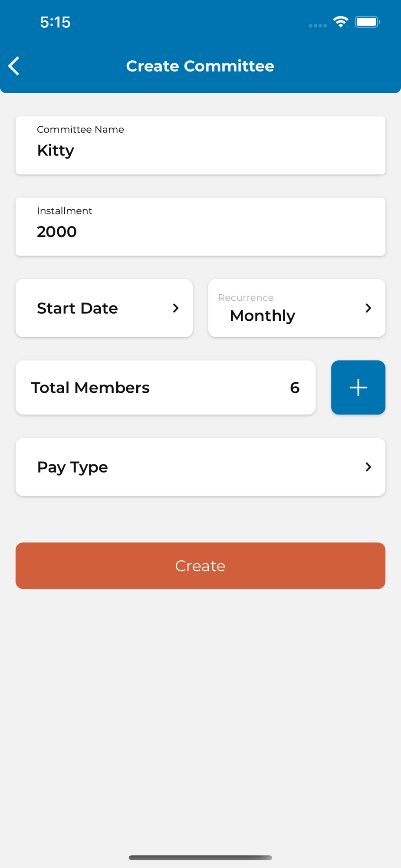Click the plus icon to add members
Image resolution: width=401 pixels, height=868 pixels.
(x=358, y=388)
